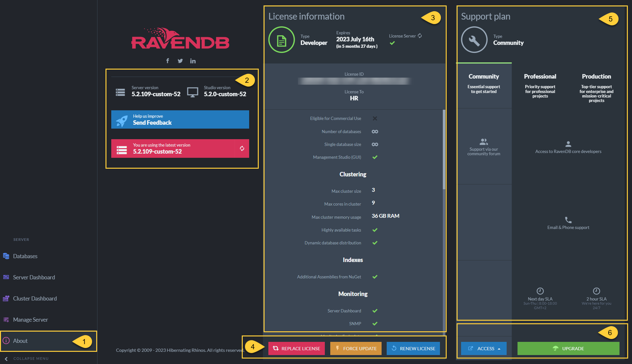632x364 pixels.
Task: Click the server version stack icon
Action: (120, 92)
